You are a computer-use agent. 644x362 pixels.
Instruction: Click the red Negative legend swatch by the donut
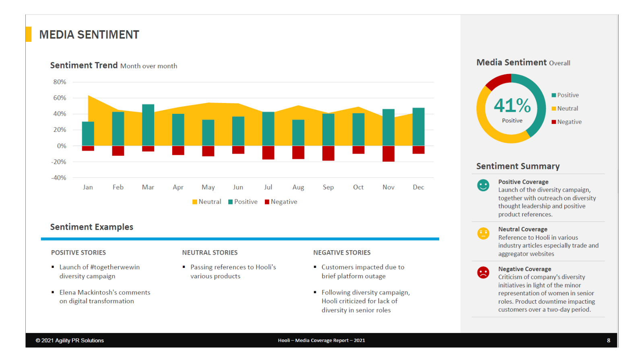[554, 122]
